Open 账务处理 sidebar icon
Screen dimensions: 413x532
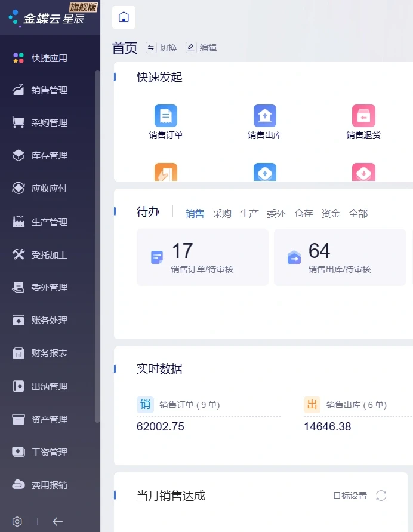coord(19,320)
